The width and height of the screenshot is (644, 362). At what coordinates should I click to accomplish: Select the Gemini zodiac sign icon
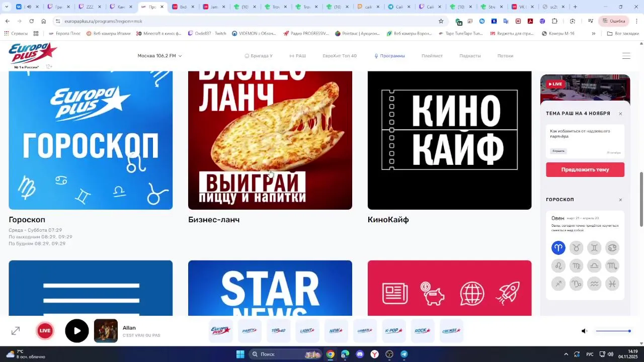pos(594,248)
